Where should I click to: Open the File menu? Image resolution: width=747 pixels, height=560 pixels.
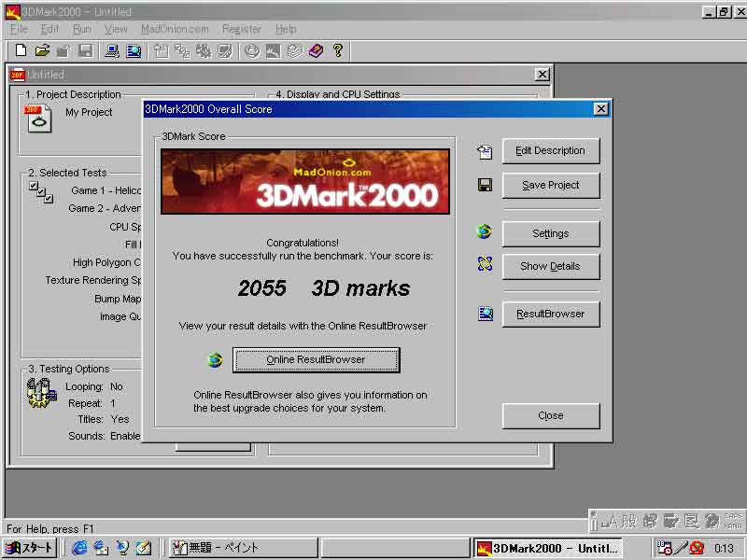[x=19, y=29]
